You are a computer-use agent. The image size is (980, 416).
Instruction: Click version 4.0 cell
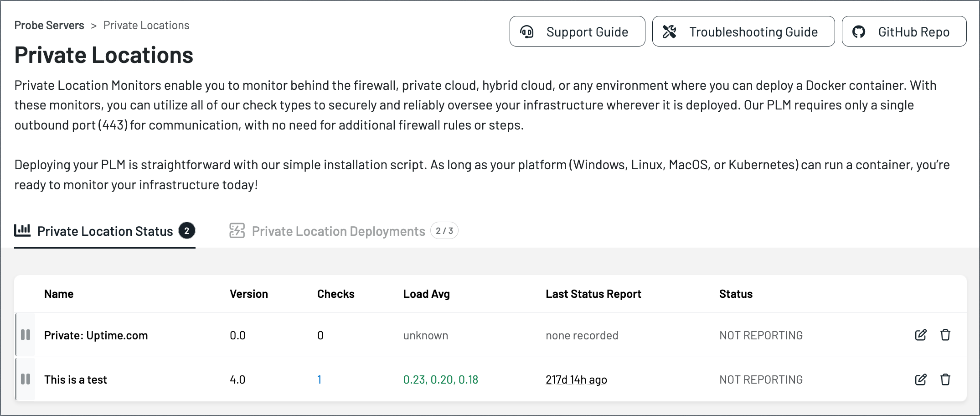[237, 380]
